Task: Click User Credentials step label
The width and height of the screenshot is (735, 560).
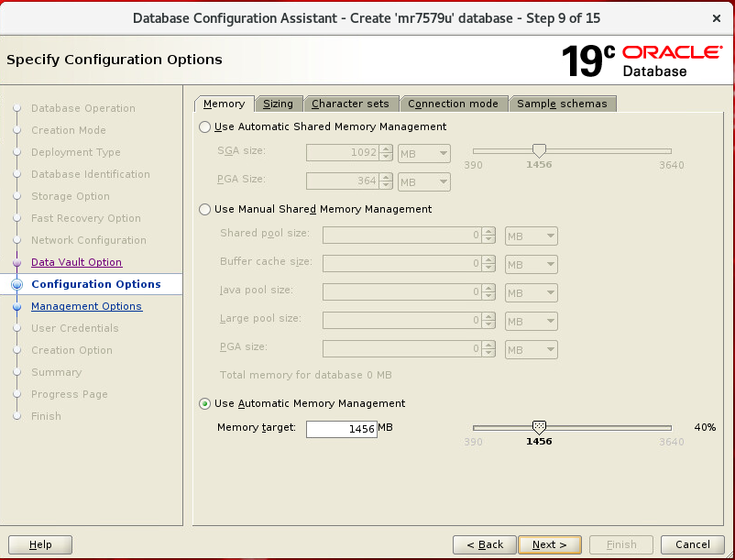Action: [x=75, y=328]
